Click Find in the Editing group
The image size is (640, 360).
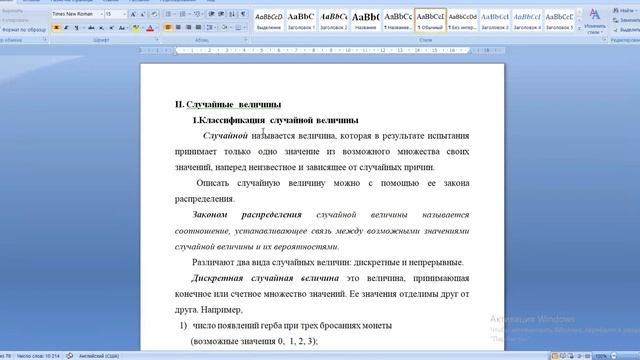(626, 11)
